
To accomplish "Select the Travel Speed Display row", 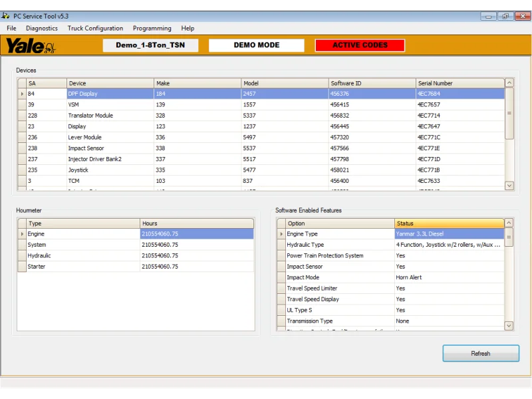I will point(390,299).
